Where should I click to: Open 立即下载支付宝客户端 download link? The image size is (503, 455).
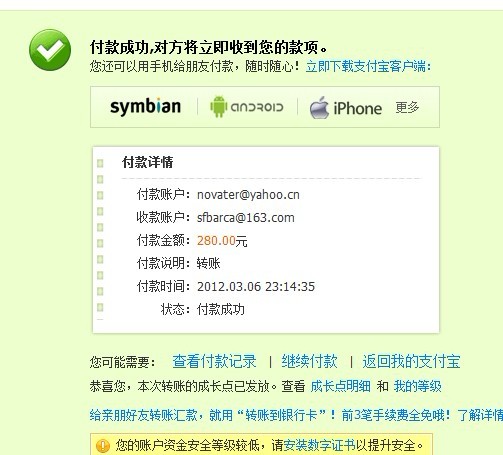368,66
